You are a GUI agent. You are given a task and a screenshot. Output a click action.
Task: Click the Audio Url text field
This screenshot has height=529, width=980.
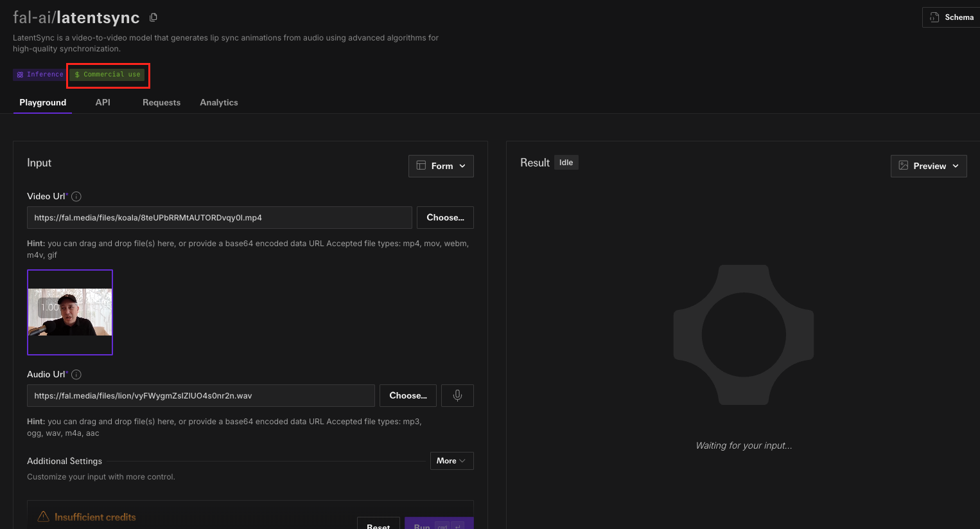pos(200,396)
